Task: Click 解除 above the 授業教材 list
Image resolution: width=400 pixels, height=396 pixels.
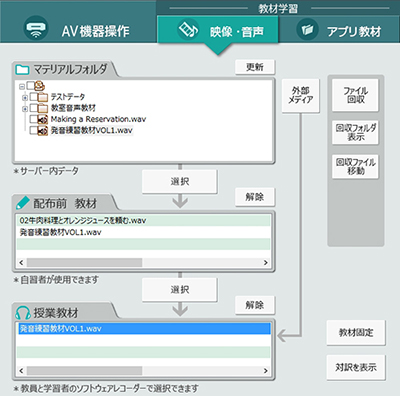Action: (255, 305)
